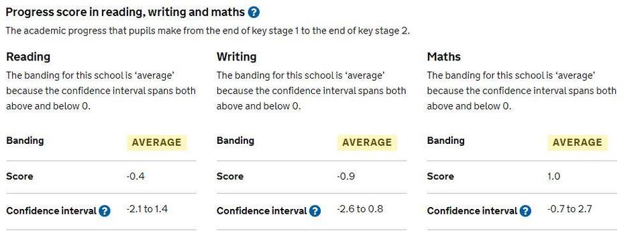Click the Reading Confidence interval label
The image size is (644, 248).
click(52, 211)
